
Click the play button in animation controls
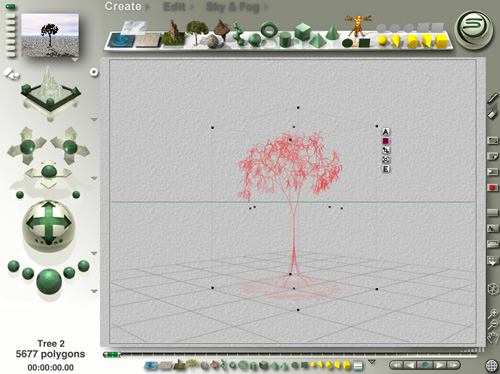click(439, 365)
